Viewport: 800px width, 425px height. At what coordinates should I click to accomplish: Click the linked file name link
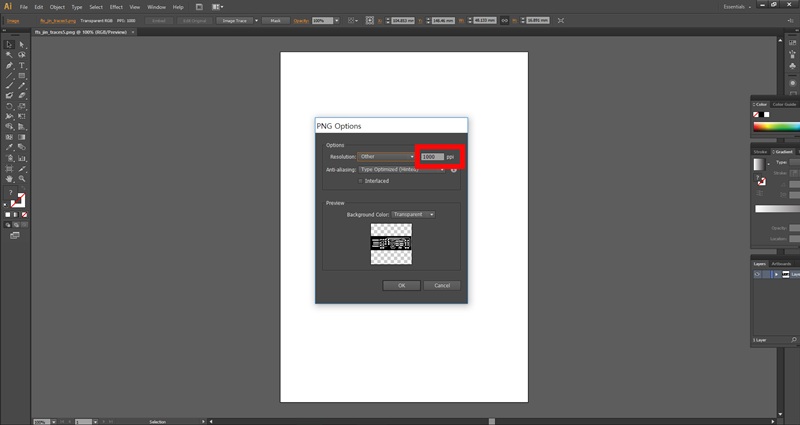tap(58, 21)
